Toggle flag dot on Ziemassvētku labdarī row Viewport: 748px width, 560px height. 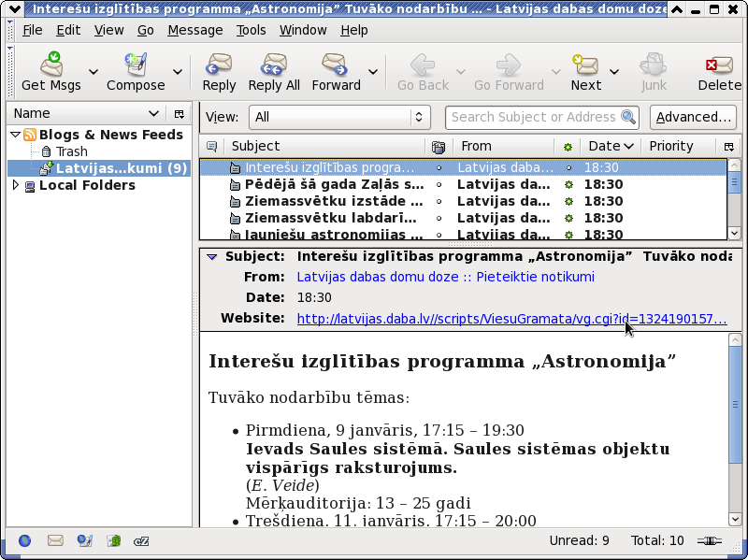439,218
